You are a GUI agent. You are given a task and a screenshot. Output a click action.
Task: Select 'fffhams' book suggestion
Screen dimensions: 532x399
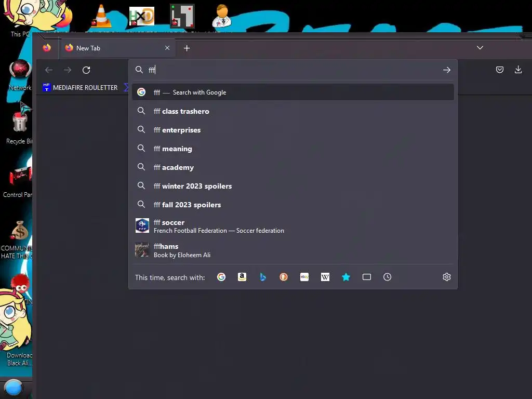[x=293, y=250]
